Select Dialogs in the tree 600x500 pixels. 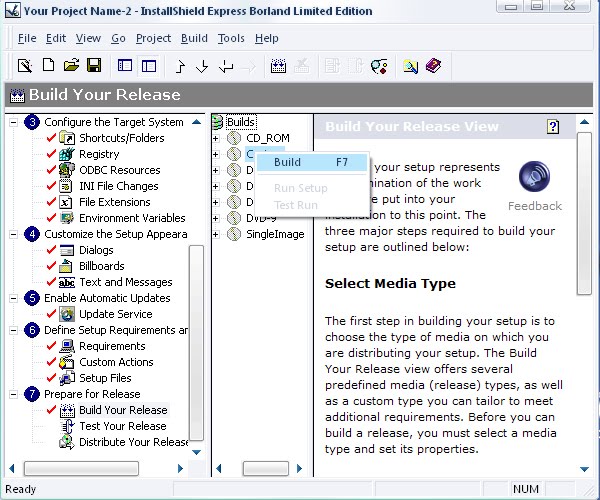96,250
